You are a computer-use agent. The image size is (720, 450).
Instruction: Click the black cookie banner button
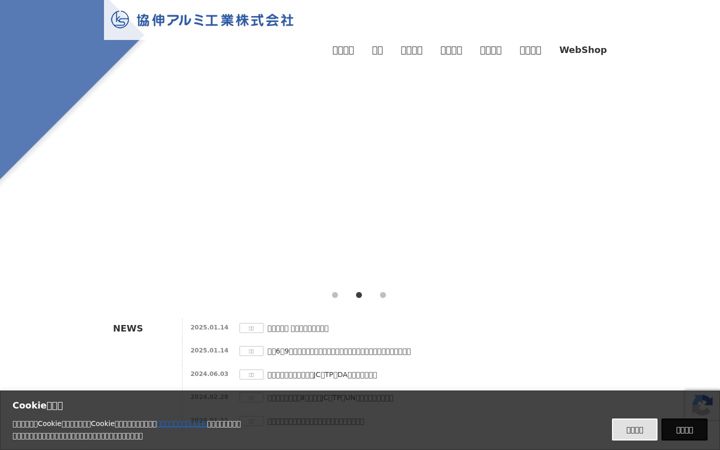pyautogui.click(x=684, y=430)
